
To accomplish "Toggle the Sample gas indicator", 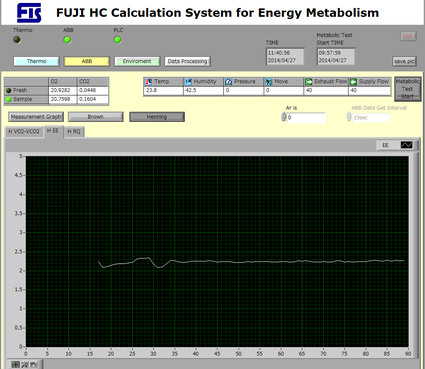I will (x=9, y=99).
